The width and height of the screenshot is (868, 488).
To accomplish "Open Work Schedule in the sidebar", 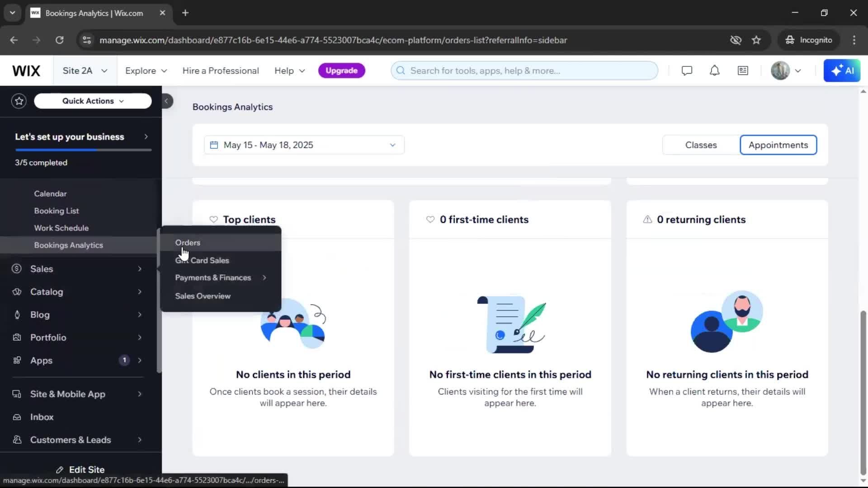I will [61, 228].
